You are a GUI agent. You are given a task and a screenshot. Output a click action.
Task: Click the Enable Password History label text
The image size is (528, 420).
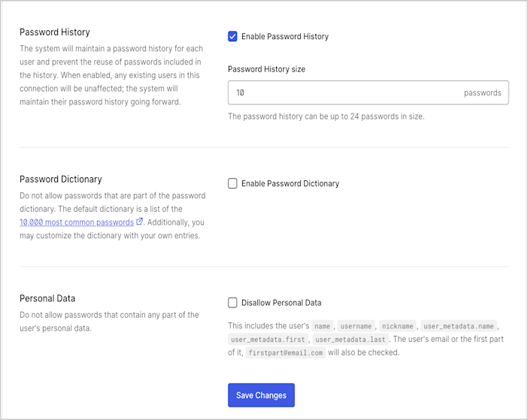click(285, 36)
